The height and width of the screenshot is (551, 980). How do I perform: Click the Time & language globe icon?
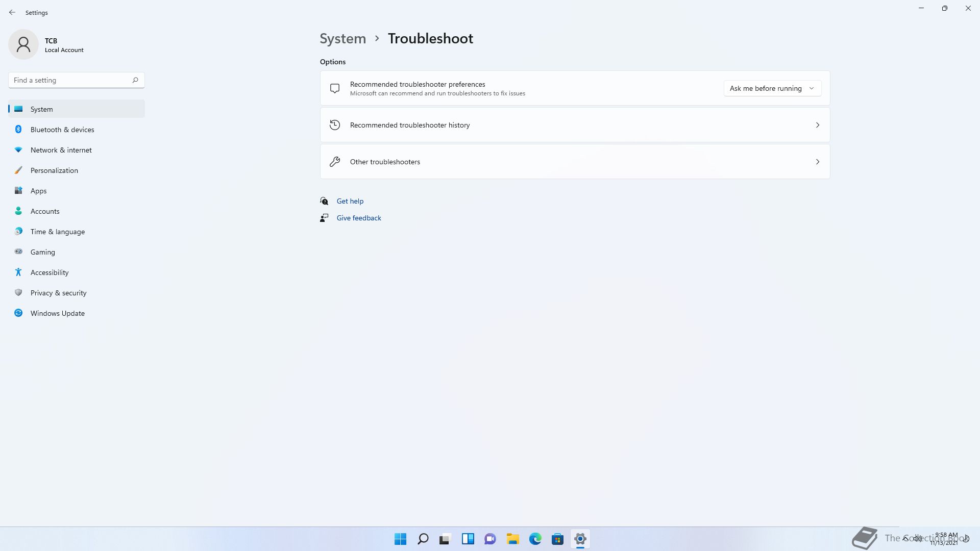tap(18, 232)
